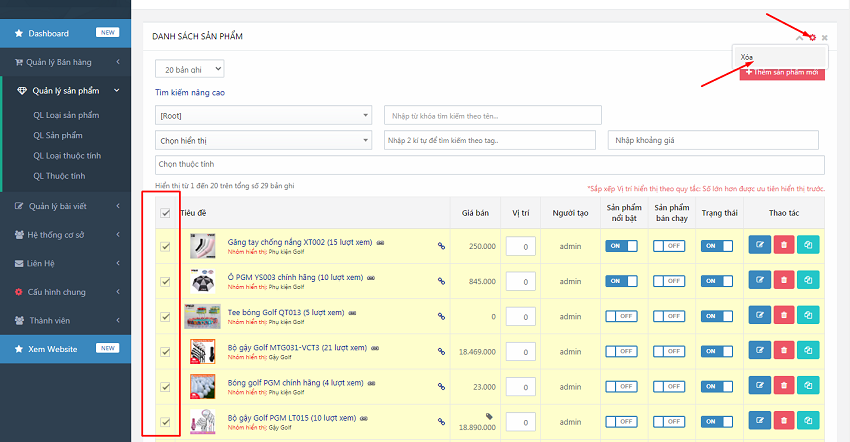Click the gear settings icon in panel header
Screen dimensions: 850x442
812,37
